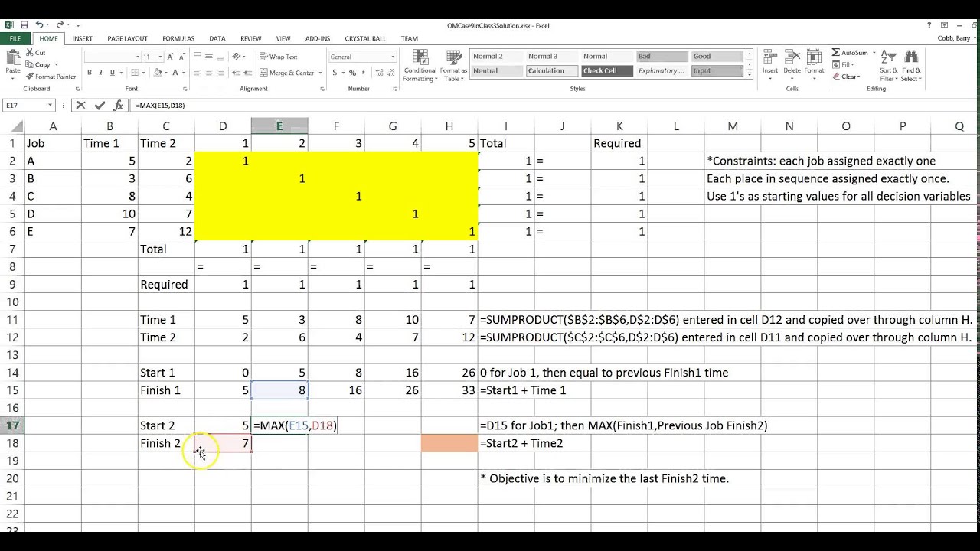Toggle Underline formatting
Viewport: 980px width, 551px height.
tap(113, 73)
